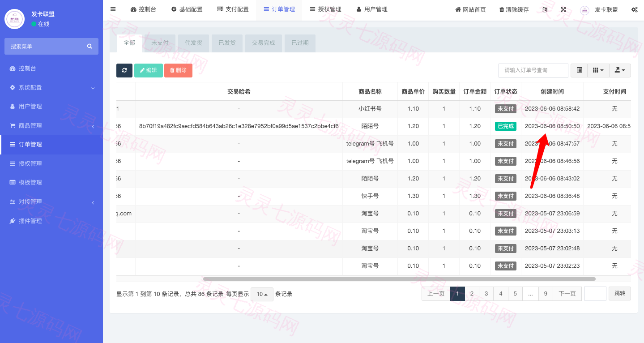644x343 pixels.
Task: Open the settings gears icon at top right
Action: pyautogui.click(x=634, y=9)
